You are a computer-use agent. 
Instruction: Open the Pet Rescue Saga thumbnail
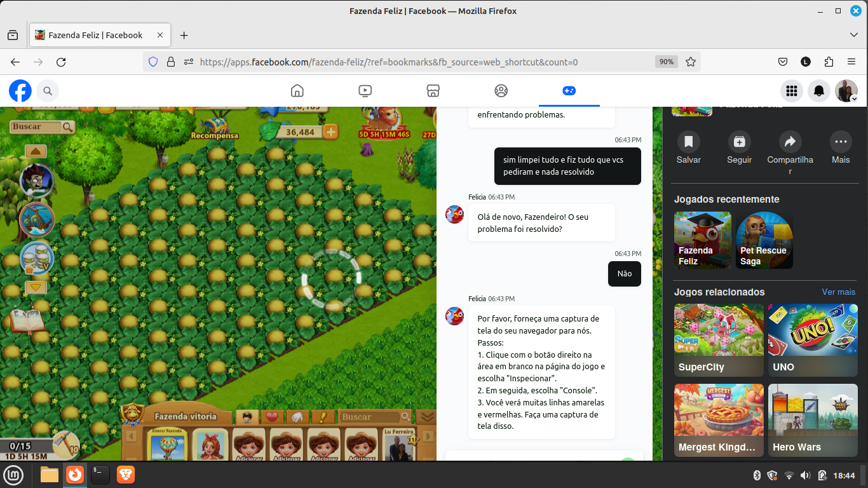click(x=764, y=240)
